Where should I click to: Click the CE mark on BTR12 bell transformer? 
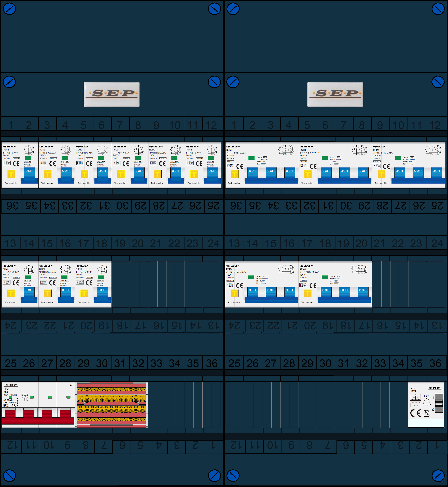[415, 413]
